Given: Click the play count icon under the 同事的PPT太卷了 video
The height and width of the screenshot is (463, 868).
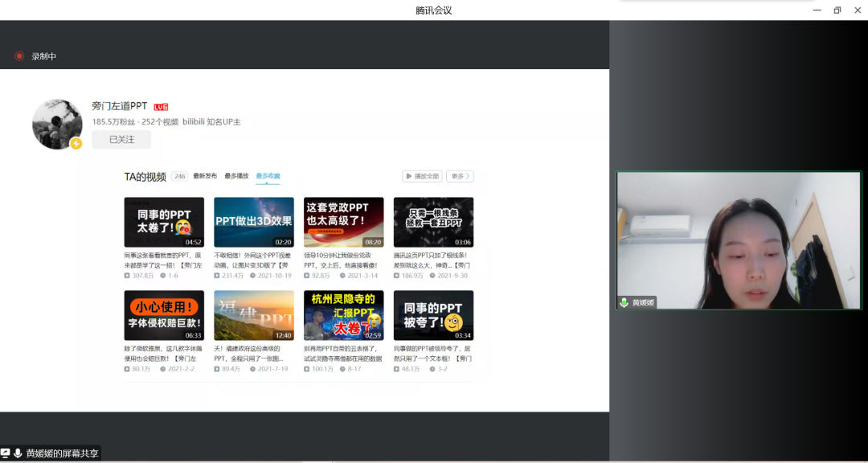Looking at the screenshot, I should [127, 276].
